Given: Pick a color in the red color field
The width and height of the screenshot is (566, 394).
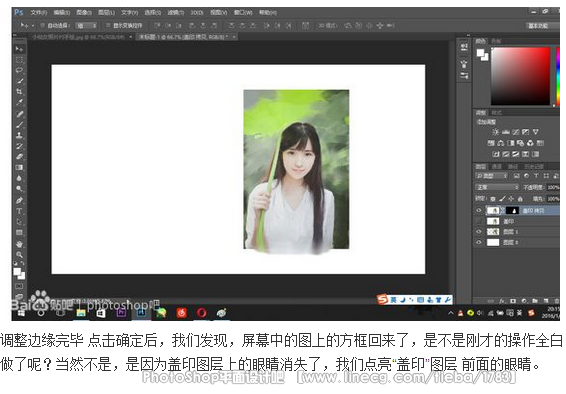Looking at the screenshot, I should coord(521,76).
